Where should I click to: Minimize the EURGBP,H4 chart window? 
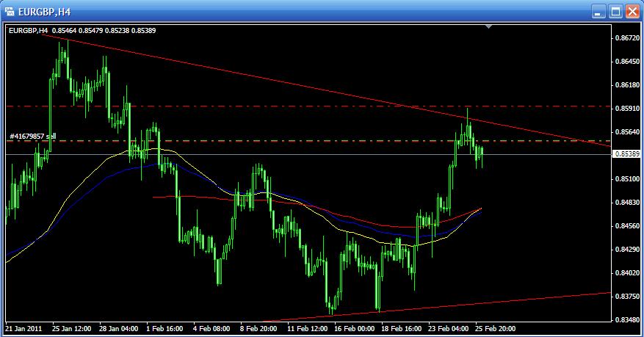tap(599, 12)
